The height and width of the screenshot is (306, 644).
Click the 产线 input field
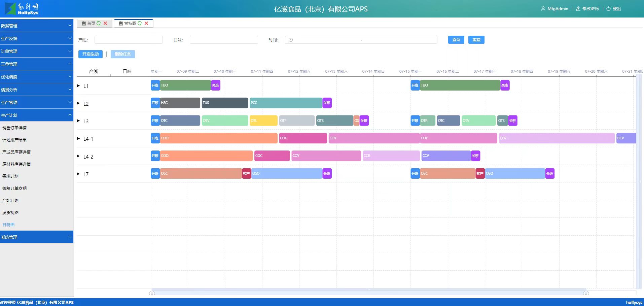[129, 40]
